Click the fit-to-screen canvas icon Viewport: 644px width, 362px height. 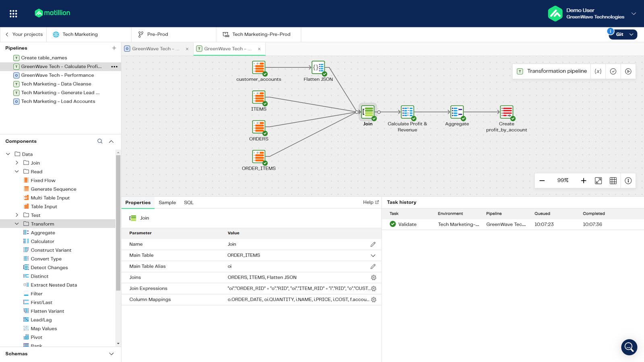pos(599,181)
